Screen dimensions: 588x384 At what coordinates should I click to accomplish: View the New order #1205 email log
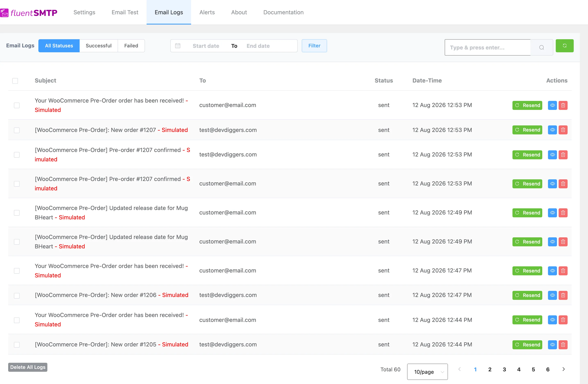click(552, 344)
